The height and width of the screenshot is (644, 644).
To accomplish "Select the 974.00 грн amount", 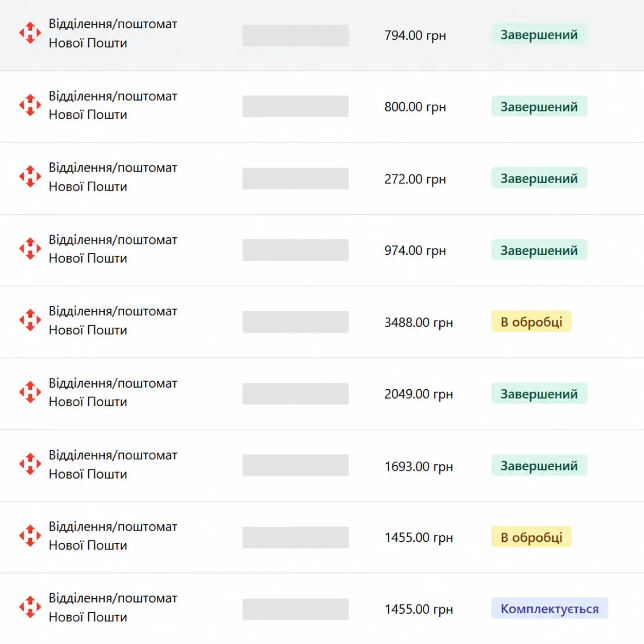I will click(x=415, y=251).
